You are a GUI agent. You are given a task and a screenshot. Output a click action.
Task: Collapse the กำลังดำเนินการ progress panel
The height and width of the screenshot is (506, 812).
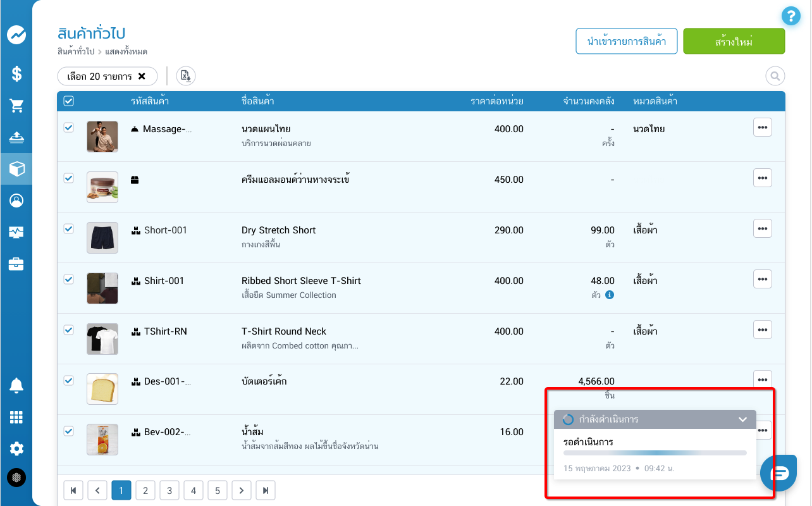pos(742,419)
